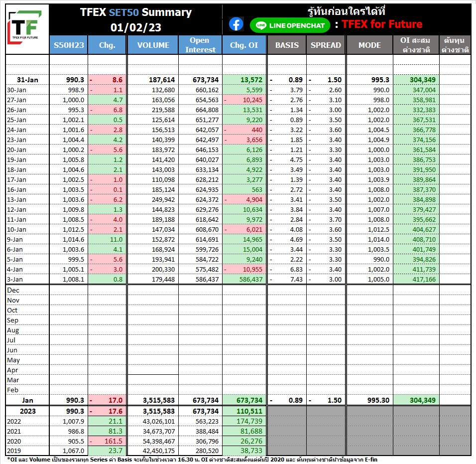Image resolution: width=476 pixels, height=464 pixels.
Task: Select the Feb month row label
Action: (x=13, y=390)
